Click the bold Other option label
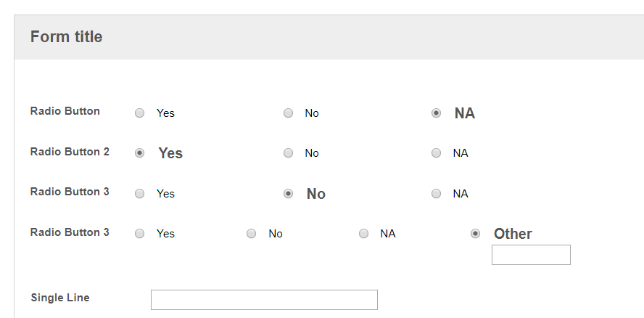 coord(513,234)
